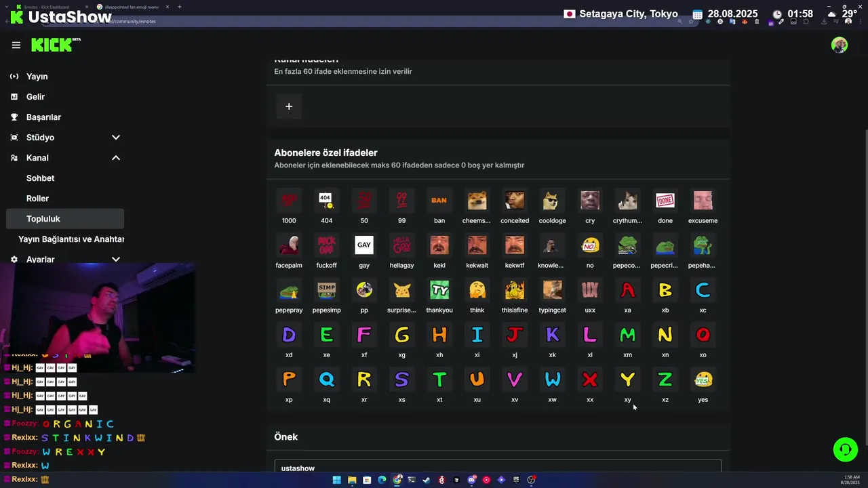The image size is (868, 488).
Task: Select the xx letter X emote
Action: (x=590, y=380)
